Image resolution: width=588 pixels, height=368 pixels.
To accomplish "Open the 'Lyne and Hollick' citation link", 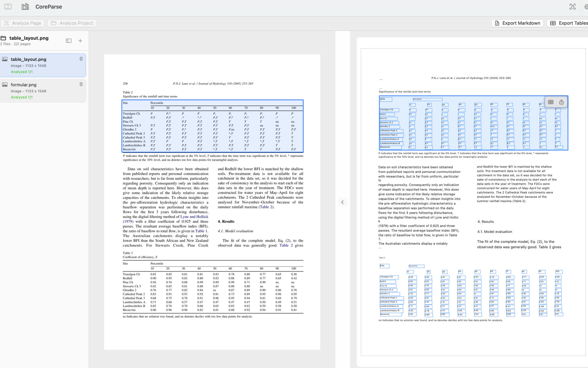I will point(194,217).
